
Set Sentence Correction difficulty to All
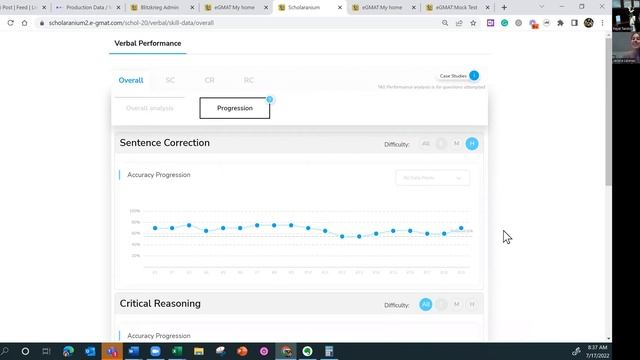click(426, 144)
